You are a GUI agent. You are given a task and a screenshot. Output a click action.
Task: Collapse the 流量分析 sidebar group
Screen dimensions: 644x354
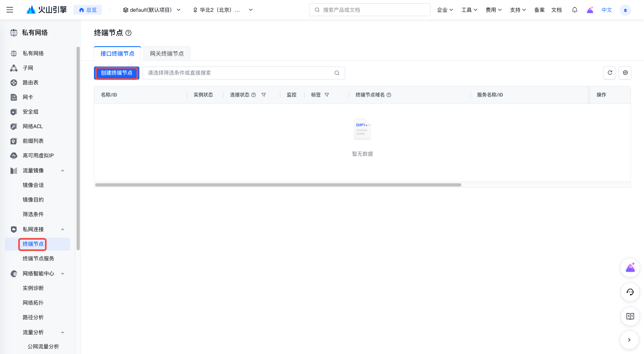62,333
